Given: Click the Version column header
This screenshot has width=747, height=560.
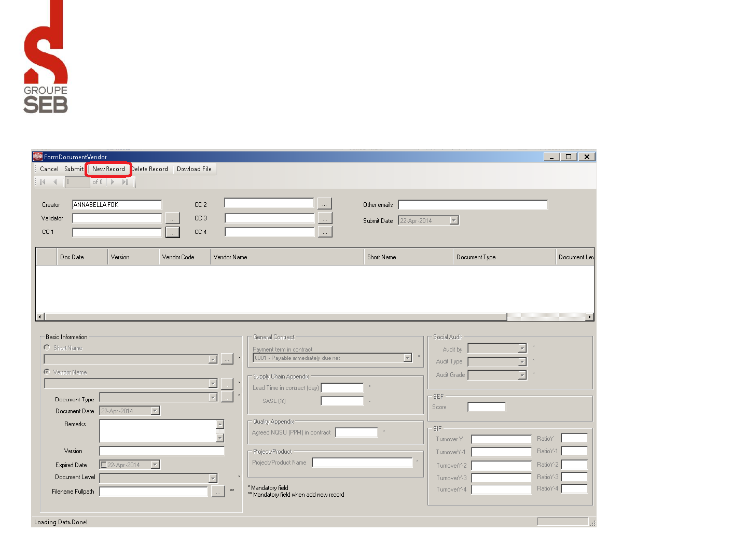Looking at the screenshot, I should pyautogui.click(x=133, y=257).
